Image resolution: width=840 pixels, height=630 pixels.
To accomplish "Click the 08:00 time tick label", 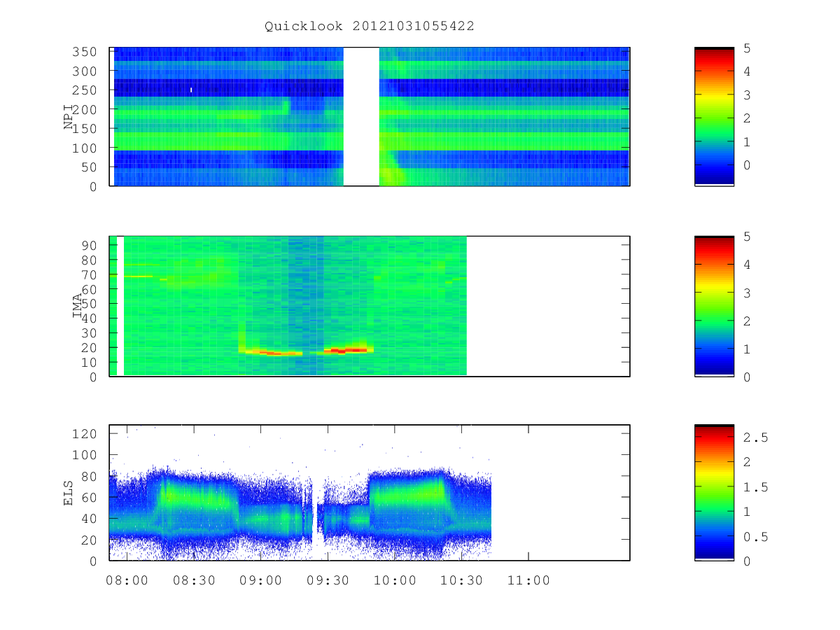I will (126, 580).
